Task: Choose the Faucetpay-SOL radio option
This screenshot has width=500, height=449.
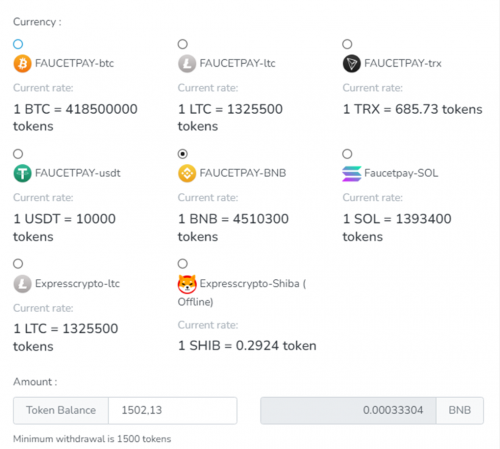Action: pos(347,154)
